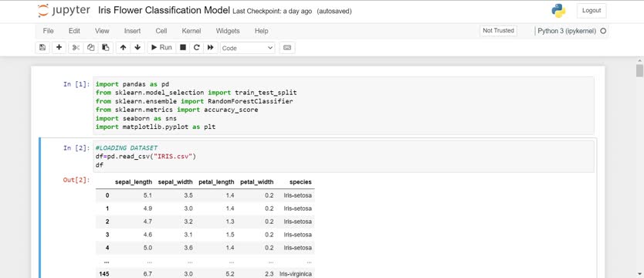The width and height of the screenshot is (644, 278).
Task: Paste cells below icon
Action: pyautogui.click(x=106, y=48)
